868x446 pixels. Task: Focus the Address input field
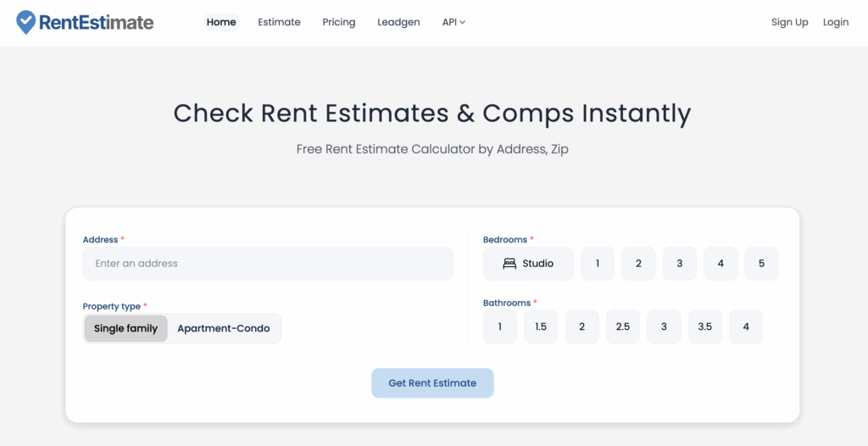(268, 264)
